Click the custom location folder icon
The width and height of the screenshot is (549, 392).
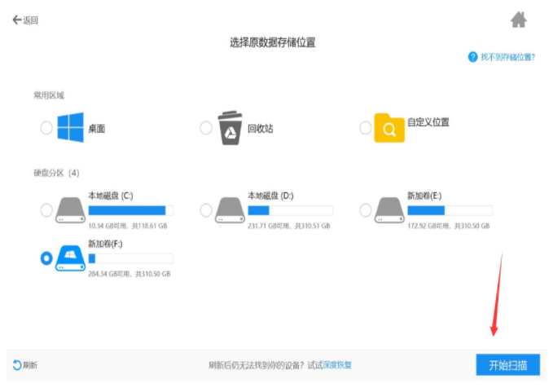pyautogui.click(x=389, y=128)
